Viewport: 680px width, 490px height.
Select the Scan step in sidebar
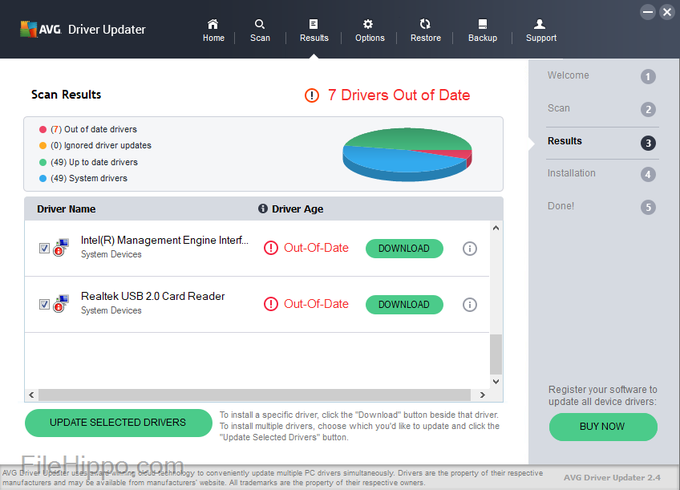pyautogui.click(x=559, y=108)
